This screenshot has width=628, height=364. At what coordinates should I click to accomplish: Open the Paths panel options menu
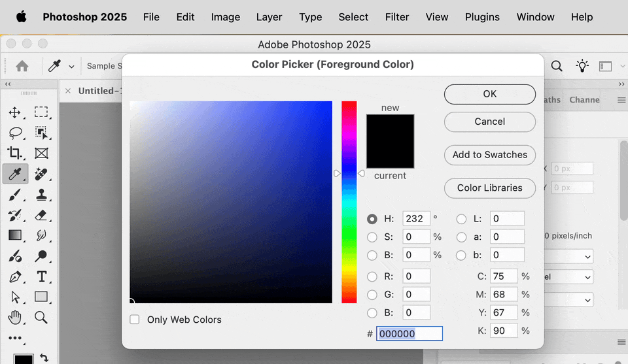[x=621, y=100]
